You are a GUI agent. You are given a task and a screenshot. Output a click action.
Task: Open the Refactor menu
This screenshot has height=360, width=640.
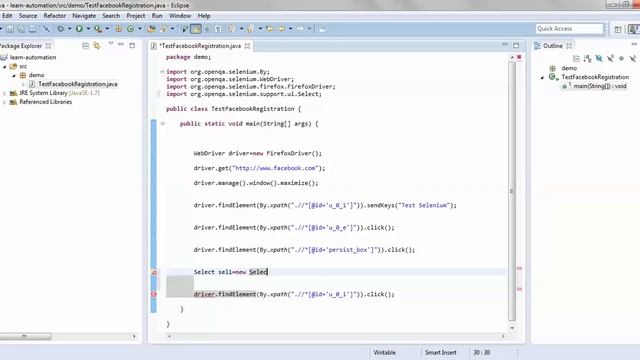point(55,16)
